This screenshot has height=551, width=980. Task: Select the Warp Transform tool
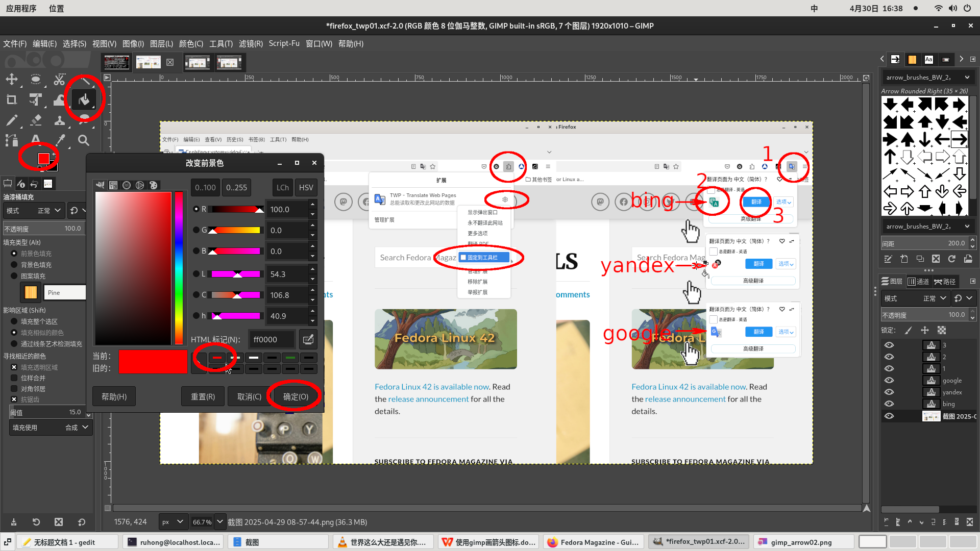(x=60, y=99)
